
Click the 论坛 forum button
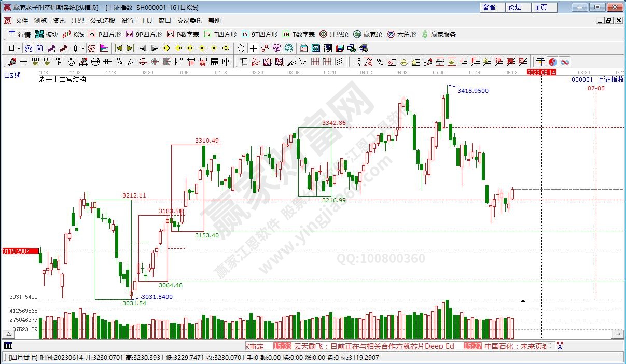pos(514,7)
